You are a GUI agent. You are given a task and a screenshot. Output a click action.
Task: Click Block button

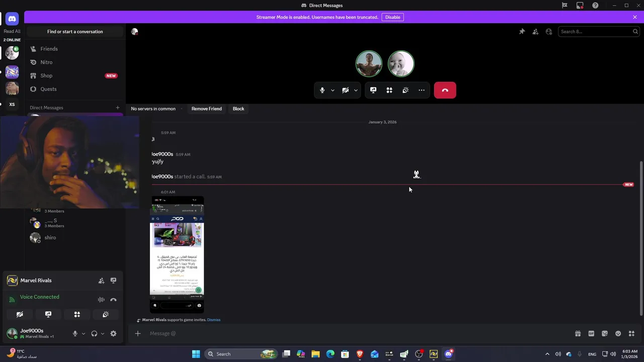(238, 109)
